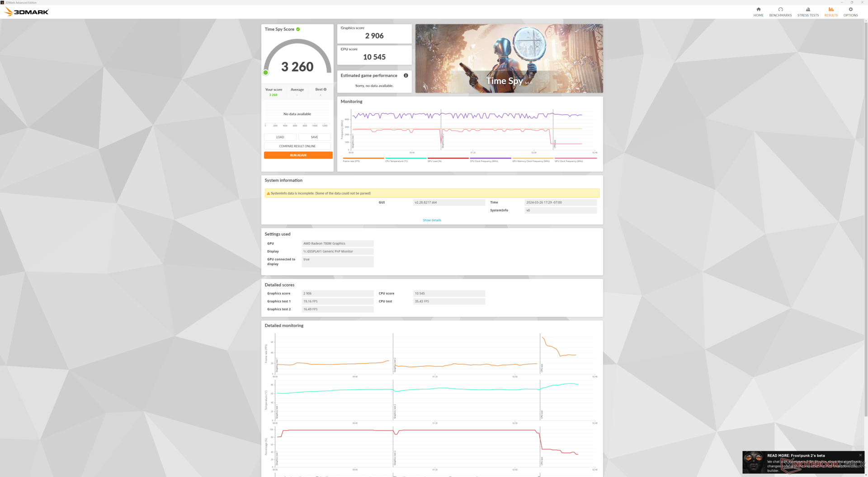The height and width of the screenshot is (477, 868).
Task: Click the info icon next to Best
Action: coord(325,89)
